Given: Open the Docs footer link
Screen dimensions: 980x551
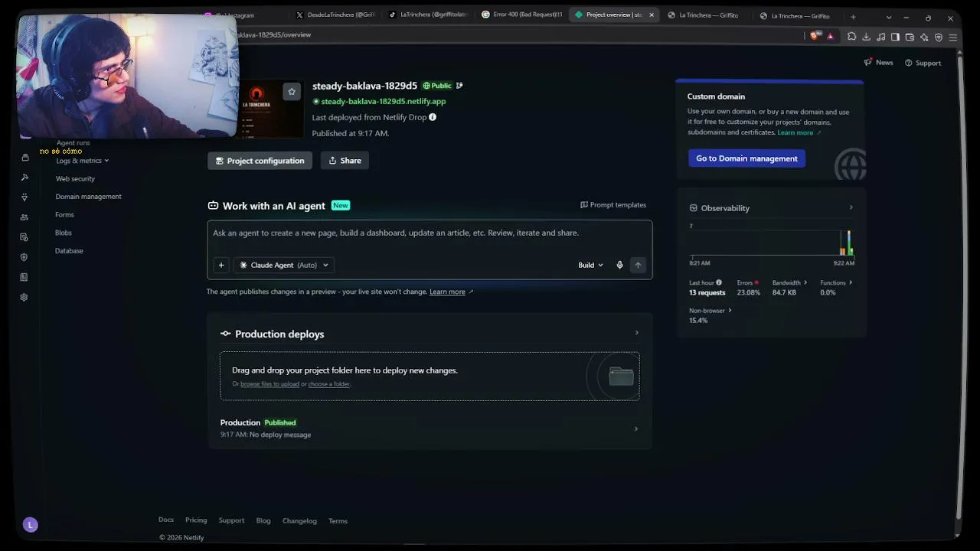Looking at the screenshot, I should click(166, 520).
